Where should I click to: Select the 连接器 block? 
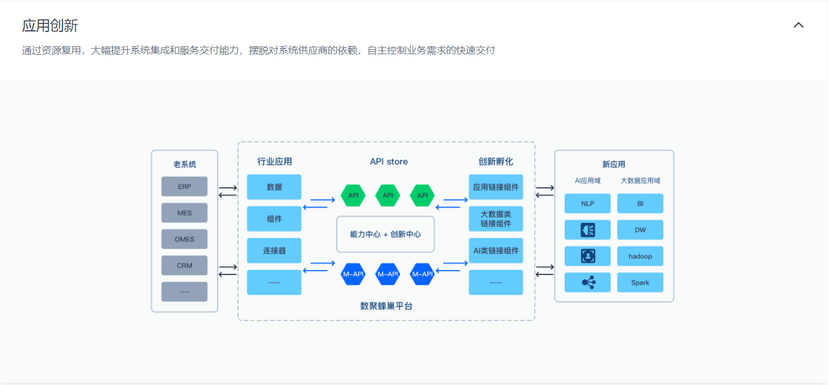coord(274,250)
